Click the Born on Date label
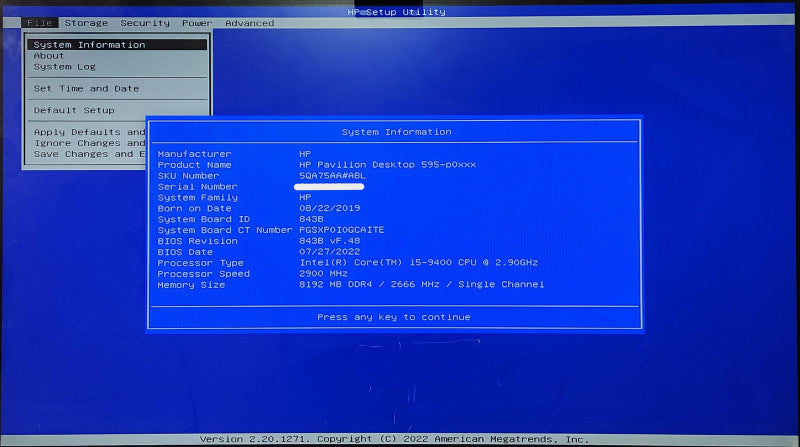Viewport: 800px width, 447px height. pos(194,208)
